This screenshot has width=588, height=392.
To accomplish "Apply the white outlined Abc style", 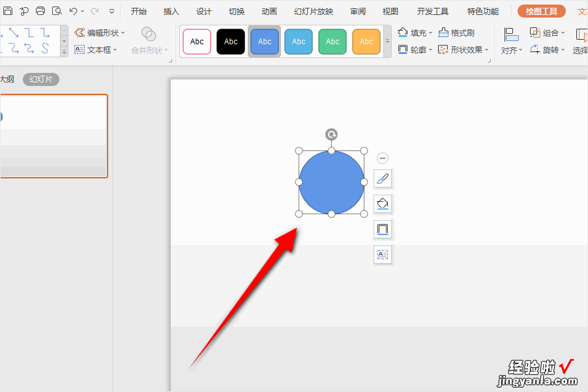I will (x=197, y=42).
